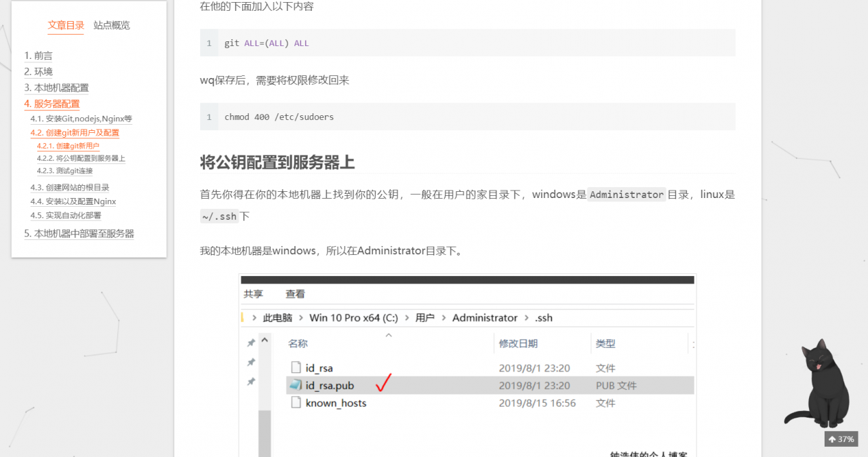
Task: Click the Administrator inline code text
Action: tap(627, 195)
